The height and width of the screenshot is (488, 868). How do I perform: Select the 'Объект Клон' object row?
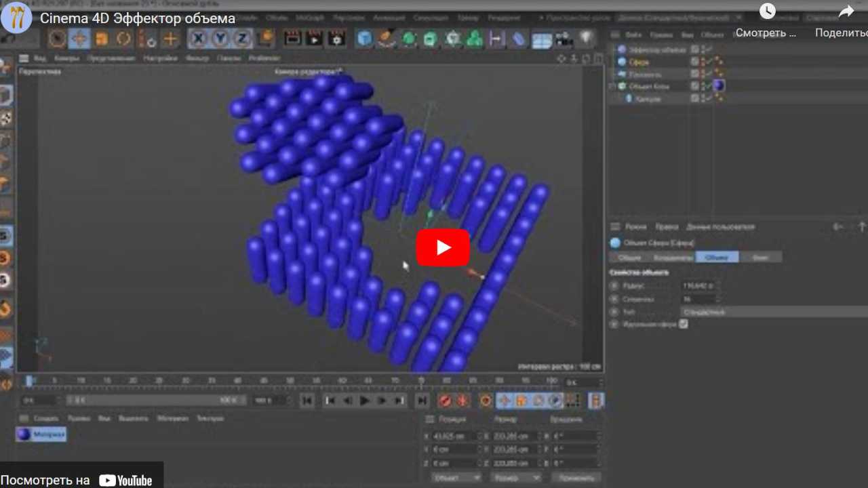(649, 86)
